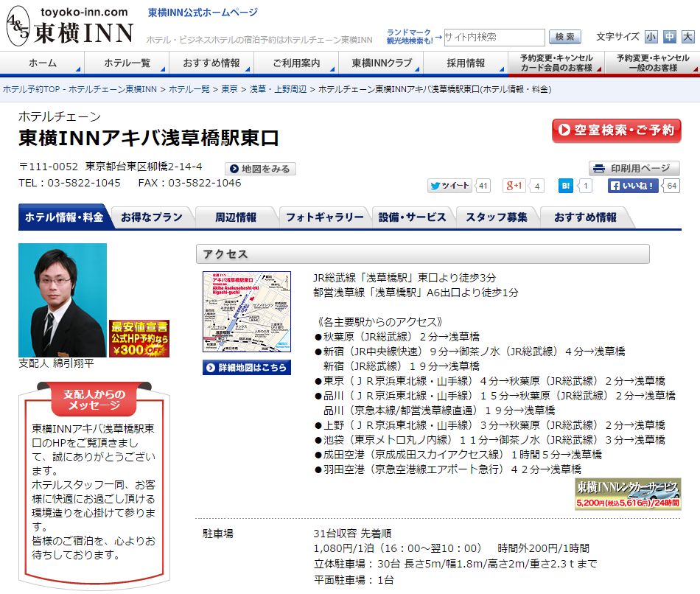This screenshot has width=700, height=594.
Task: Switch to the 周辺情報 tab
Action: [236, 217]
